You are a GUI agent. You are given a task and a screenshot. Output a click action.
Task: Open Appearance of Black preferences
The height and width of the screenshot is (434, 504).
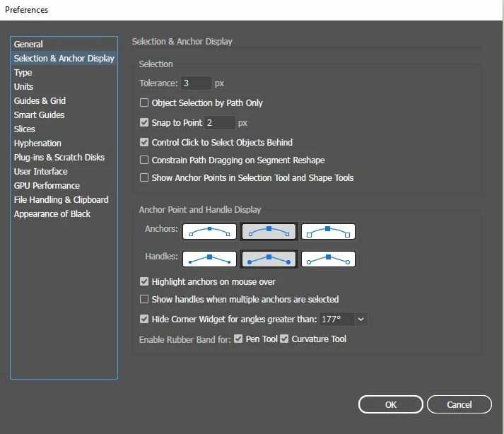point(64,213)
